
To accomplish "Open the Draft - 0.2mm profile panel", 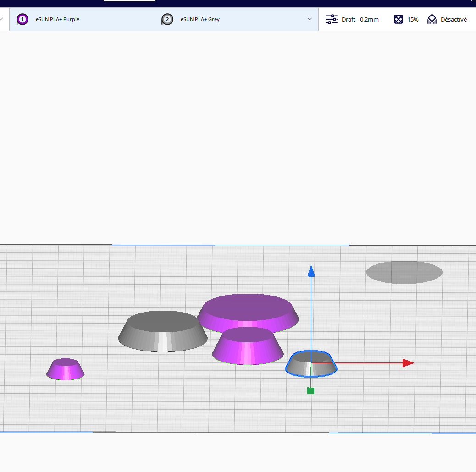I will pyautogui.click(x=360, y=19).
